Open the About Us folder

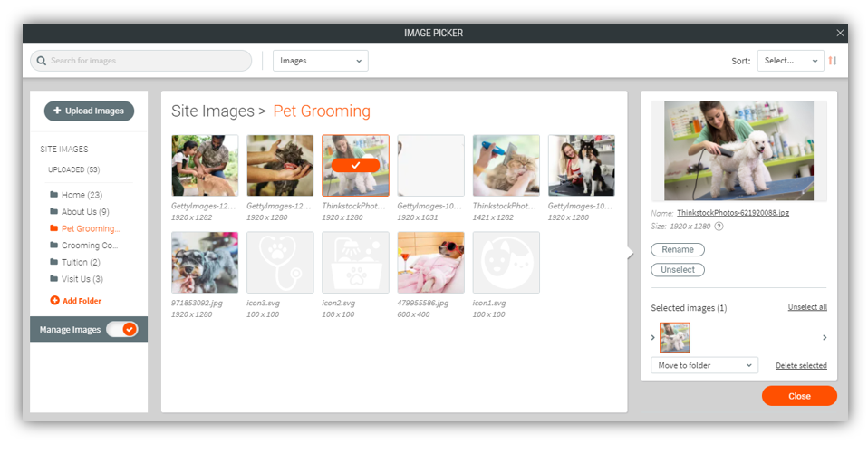tap(84, 212)
